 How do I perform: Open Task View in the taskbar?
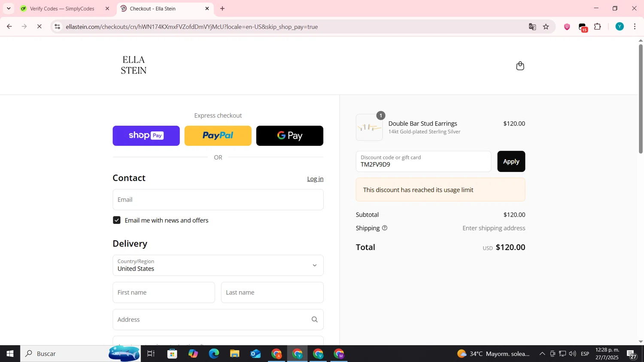[151, 354]
